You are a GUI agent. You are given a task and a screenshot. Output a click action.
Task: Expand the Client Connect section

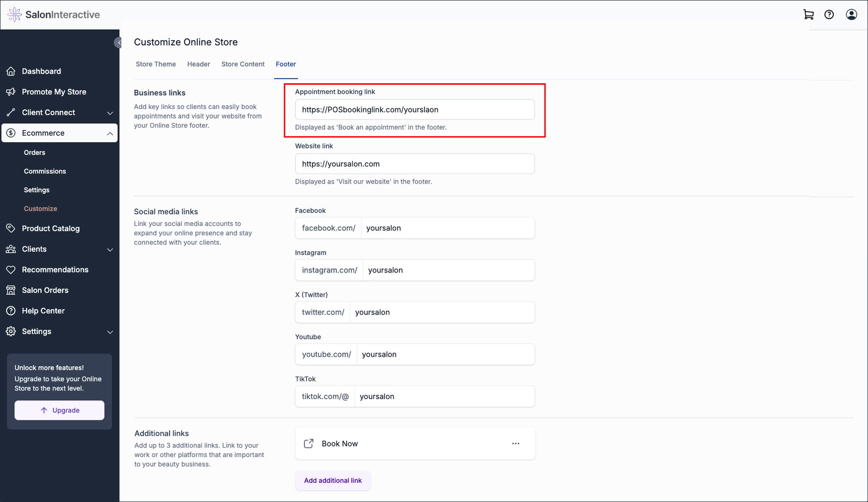tap(110, 113)
